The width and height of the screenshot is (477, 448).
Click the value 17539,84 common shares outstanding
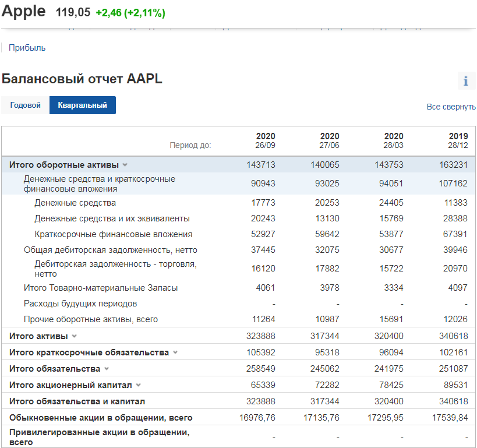click(x=450, y=418)
